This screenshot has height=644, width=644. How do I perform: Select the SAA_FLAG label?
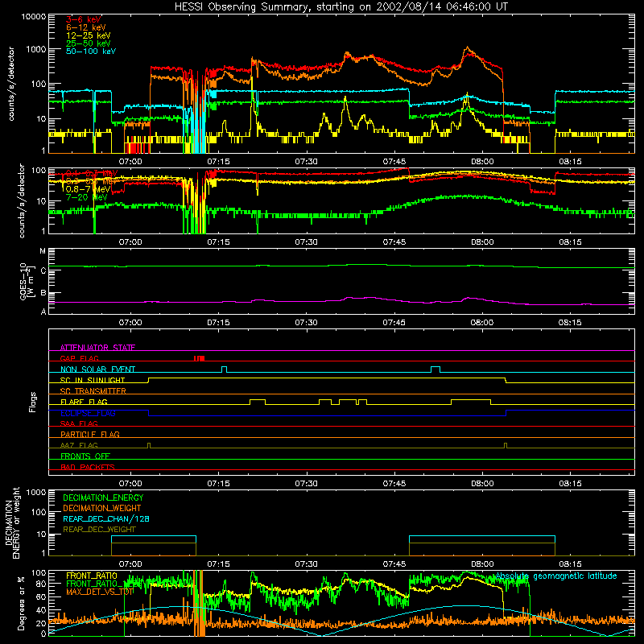coord(79,423)
